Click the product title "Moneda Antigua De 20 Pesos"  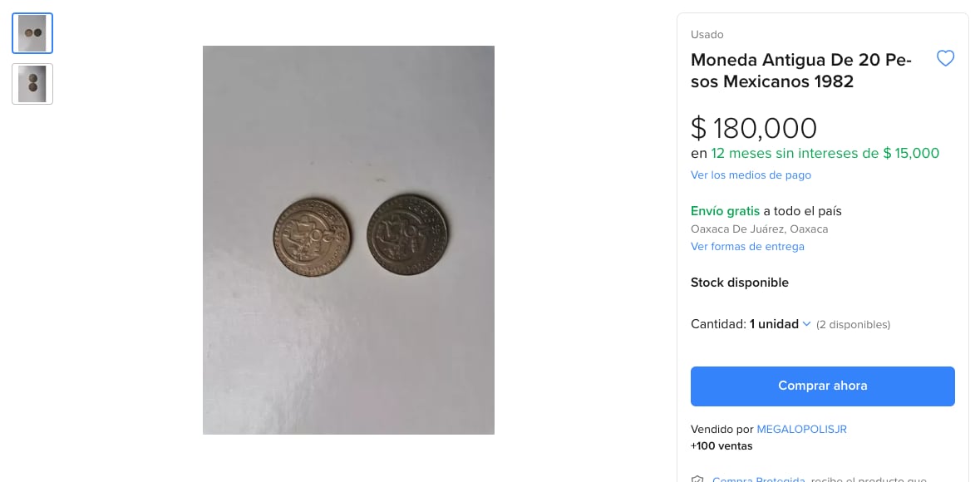(800, 71)
